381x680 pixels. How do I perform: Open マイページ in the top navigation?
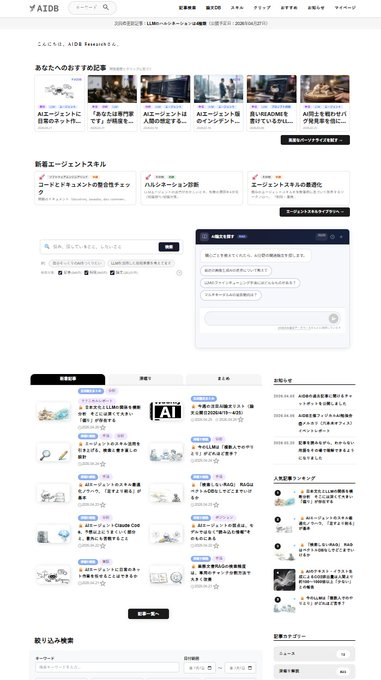click(x=345, y=8)
